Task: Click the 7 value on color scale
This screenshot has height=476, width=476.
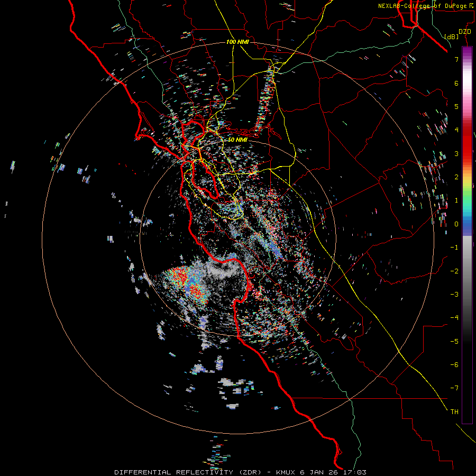Action: [456, 59]
